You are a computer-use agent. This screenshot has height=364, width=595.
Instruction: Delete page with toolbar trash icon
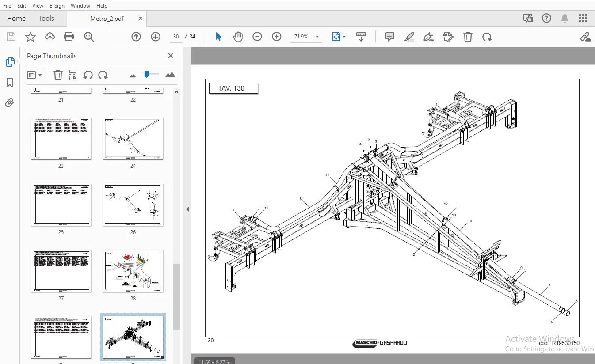[x=468, y=37]
